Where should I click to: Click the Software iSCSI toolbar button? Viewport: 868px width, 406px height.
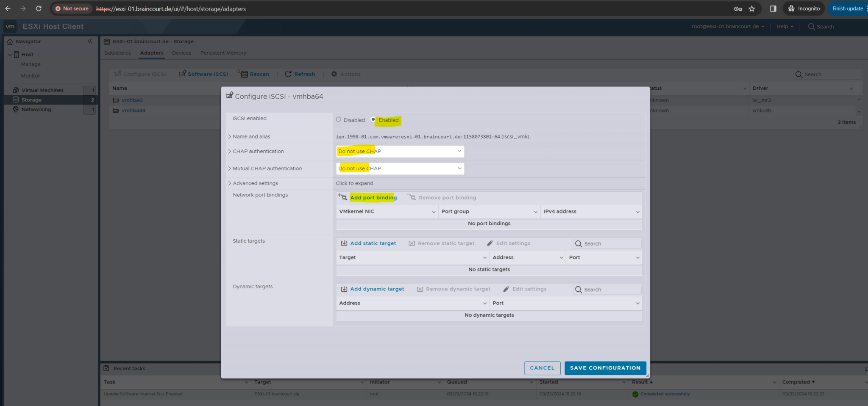(x=203, y=74)
